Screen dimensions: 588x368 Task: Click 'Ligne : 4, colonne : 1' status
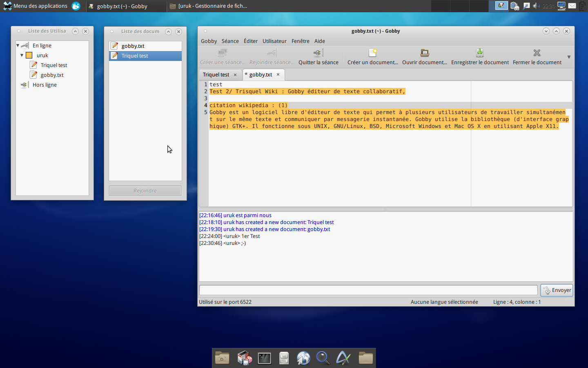(517, 302)
